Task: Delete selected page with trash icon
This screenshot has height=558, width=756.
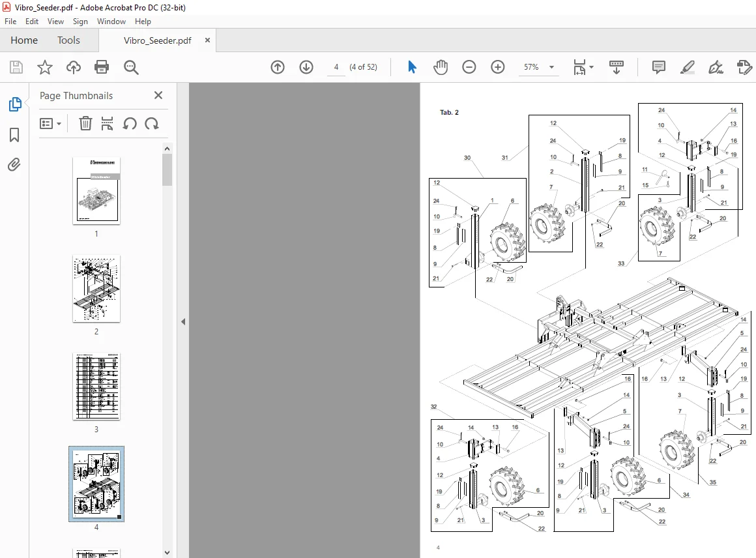Action: tap(85, 123)
